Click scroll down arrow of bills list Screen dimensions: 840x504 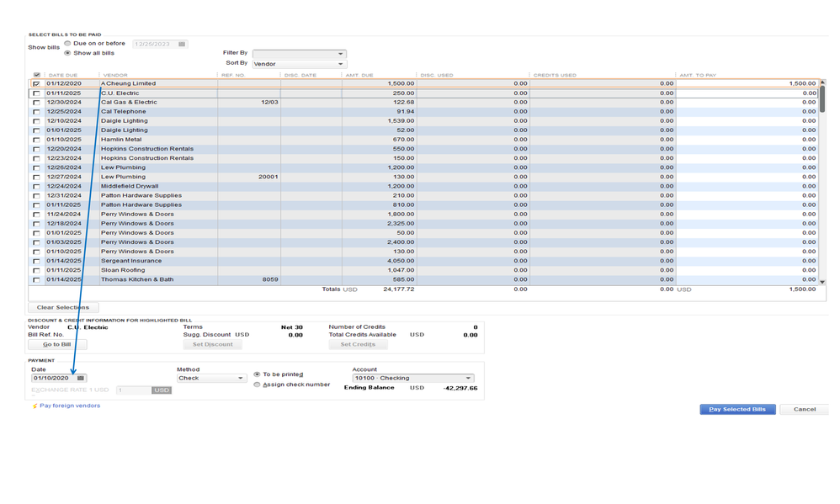coord(822,282)
